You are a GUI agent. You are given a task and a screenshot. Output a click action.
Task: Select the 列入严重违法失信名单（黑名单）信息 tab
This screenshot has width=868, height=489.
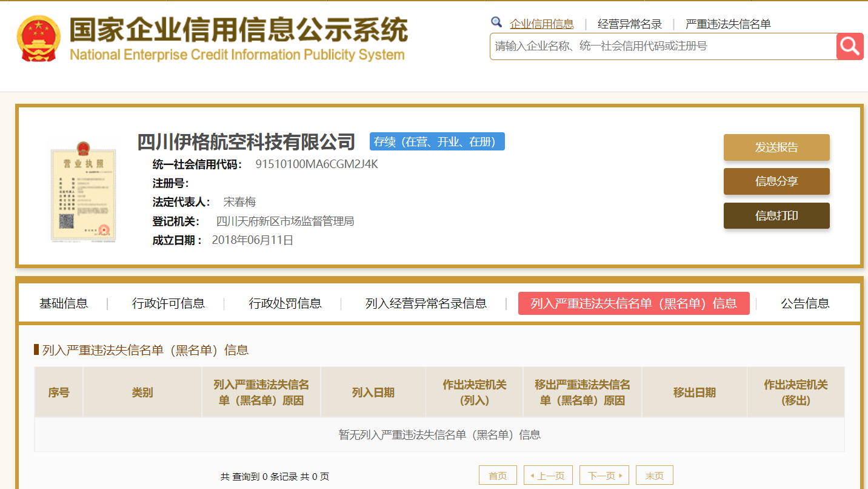point(634,303)
